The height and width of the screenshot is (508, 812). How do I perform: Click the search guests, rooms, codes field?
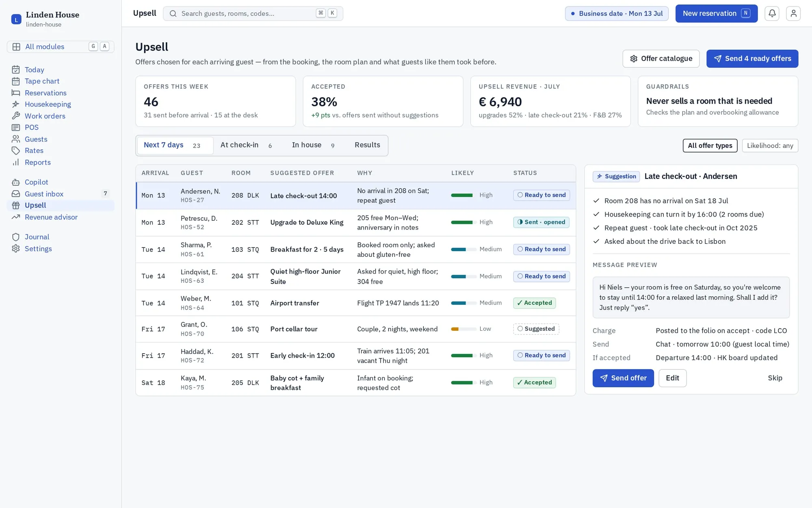point(253,13)
